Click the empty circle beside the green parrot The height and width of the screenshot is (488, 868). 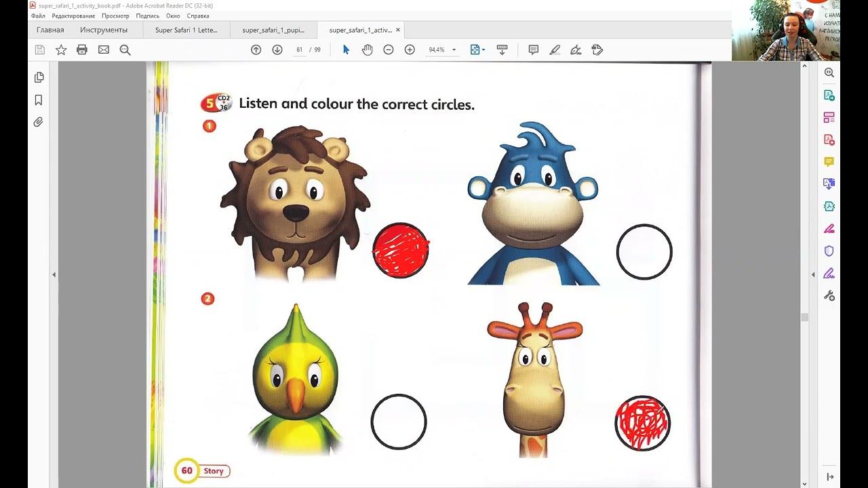point(399,422)
